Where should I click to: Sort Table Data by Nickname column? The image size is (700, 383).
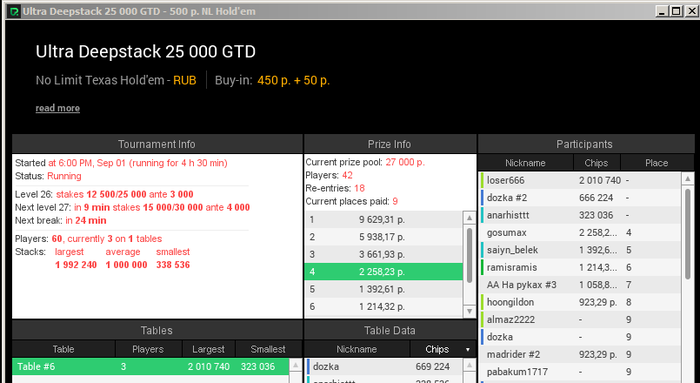[357, 349]
